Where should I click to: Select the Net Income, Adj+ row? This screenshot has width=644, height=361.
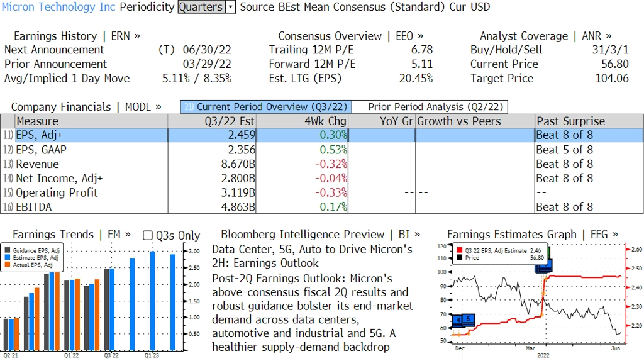click(322, 178)
